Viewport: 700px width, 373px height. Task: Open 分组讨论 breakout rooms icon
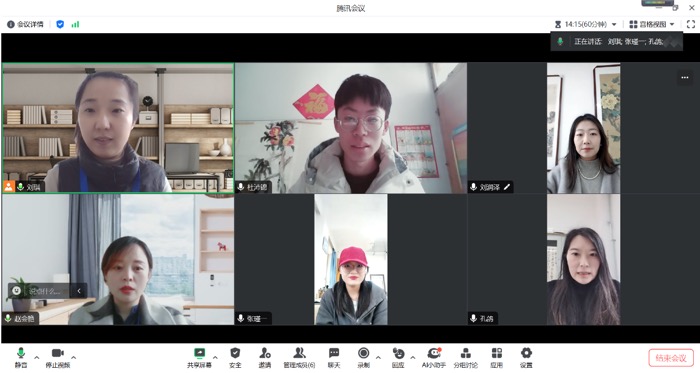pyautogui.click(x=466, y=357)
